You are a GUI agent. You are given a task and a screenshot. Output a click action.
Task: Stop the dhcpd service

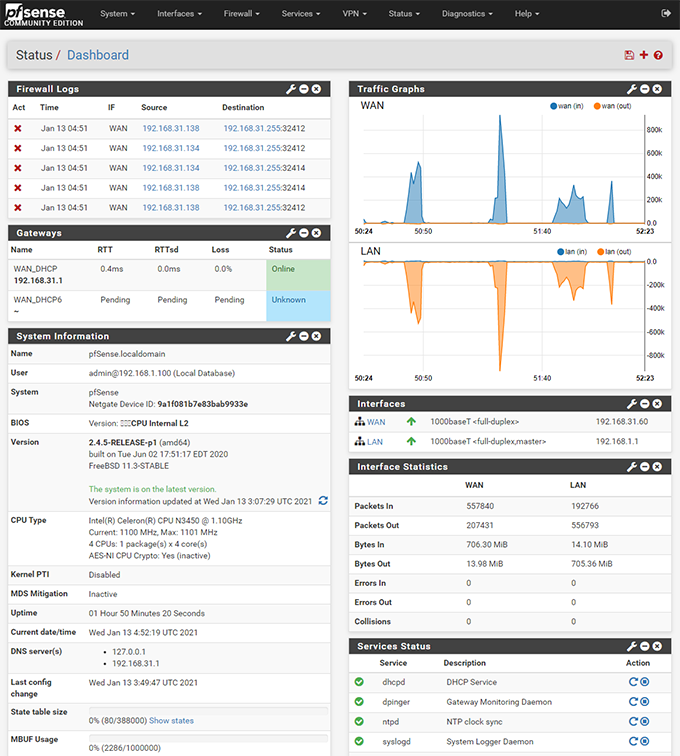(x=645, y=682)
